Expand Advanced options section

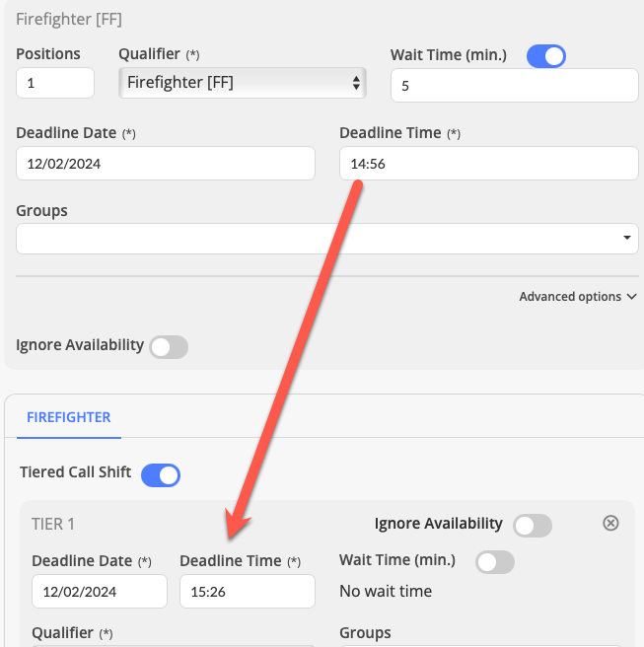(578, 297)
